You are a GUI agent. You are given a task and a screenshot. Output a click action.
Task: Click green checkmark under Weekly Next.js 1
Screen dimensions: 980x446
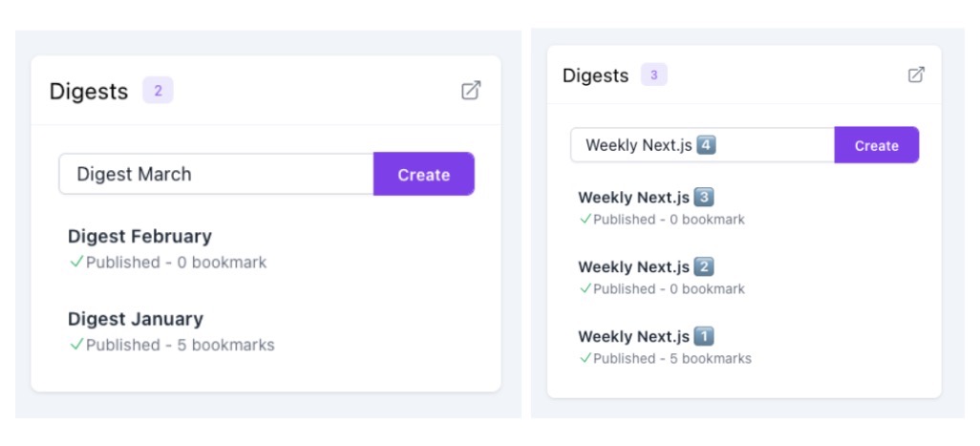(585, 357)
